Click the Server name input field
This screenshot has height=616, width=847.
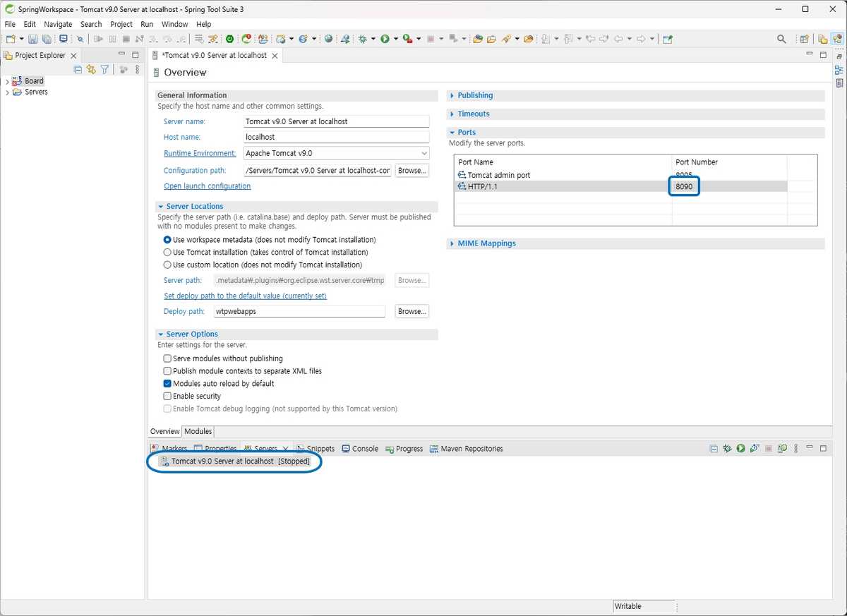point(336,121)
